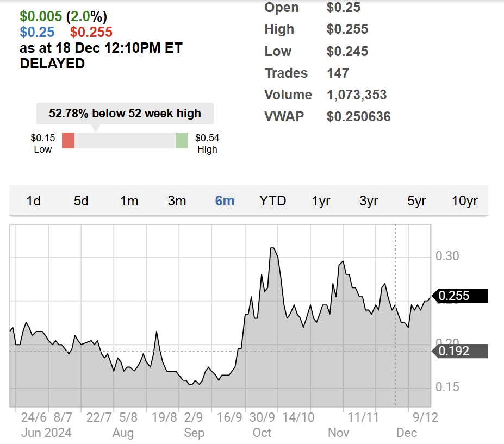Choose the 1m time range
504x444 pixels.
pos(129,201)
